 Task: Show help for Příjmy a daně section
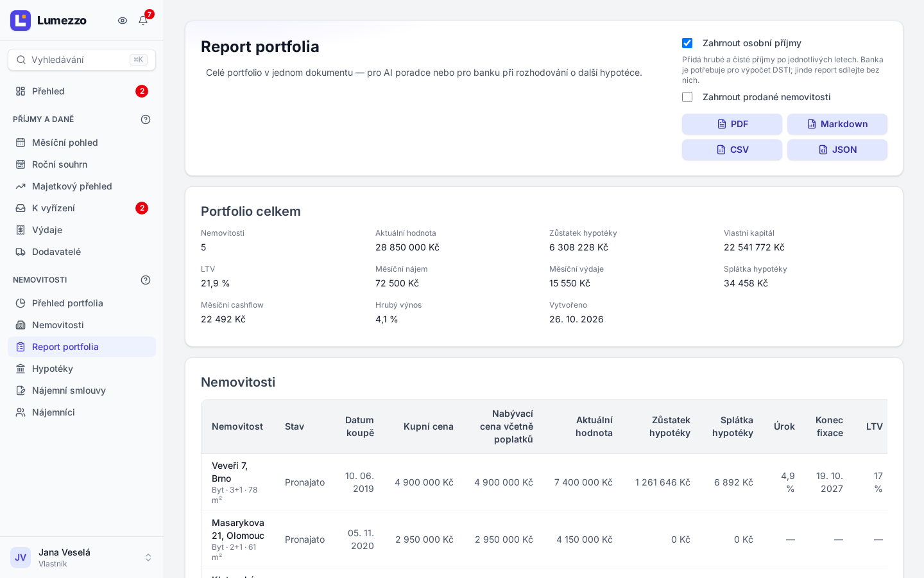coord(146,119)
